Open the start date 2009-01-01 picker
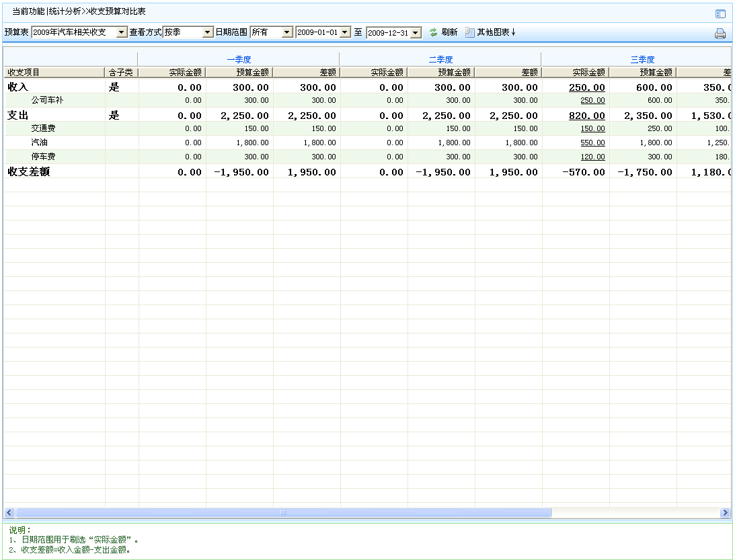The height and width of the screenshot is (560, 733). [x=346, y=32]
